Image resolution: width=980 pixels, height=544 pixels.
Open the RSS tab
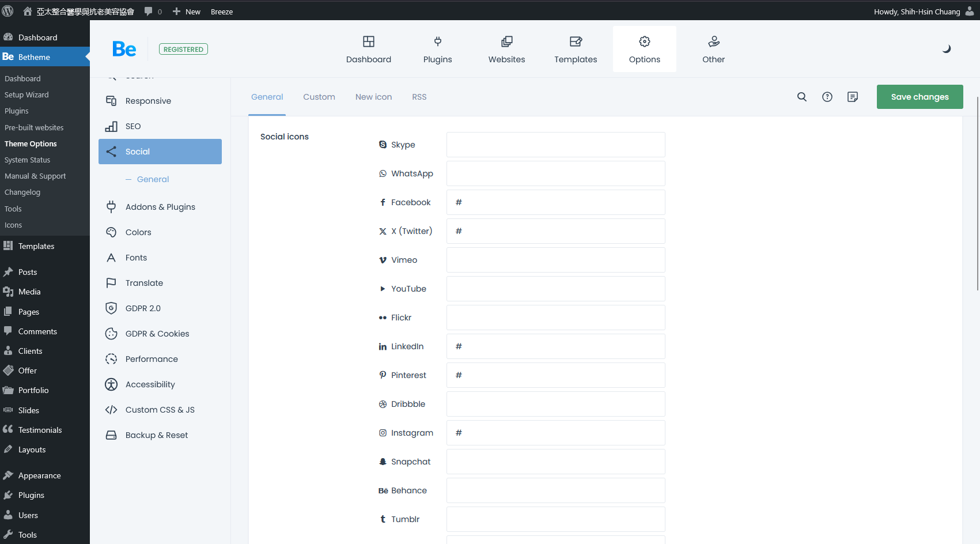[419, 97]
